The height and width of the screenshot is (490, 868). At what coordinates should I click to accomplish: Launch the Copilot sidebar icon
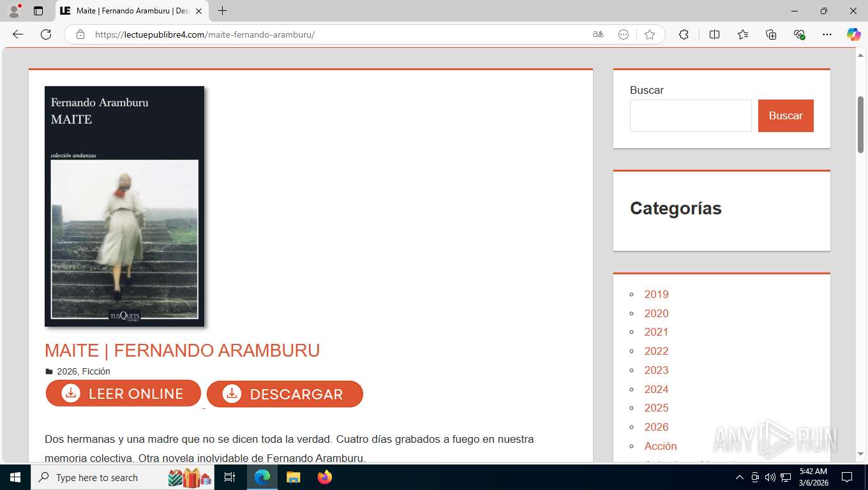coord(853,34)
